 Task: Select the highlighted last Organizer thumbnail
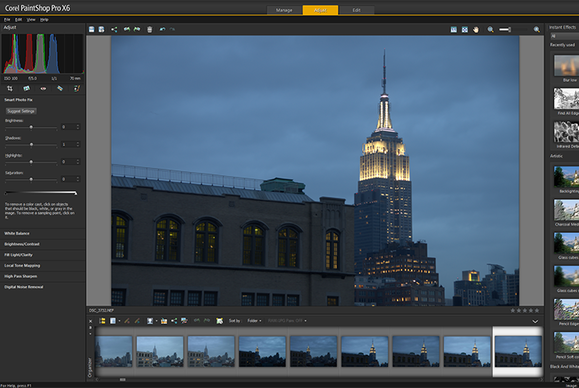(518, 351)
